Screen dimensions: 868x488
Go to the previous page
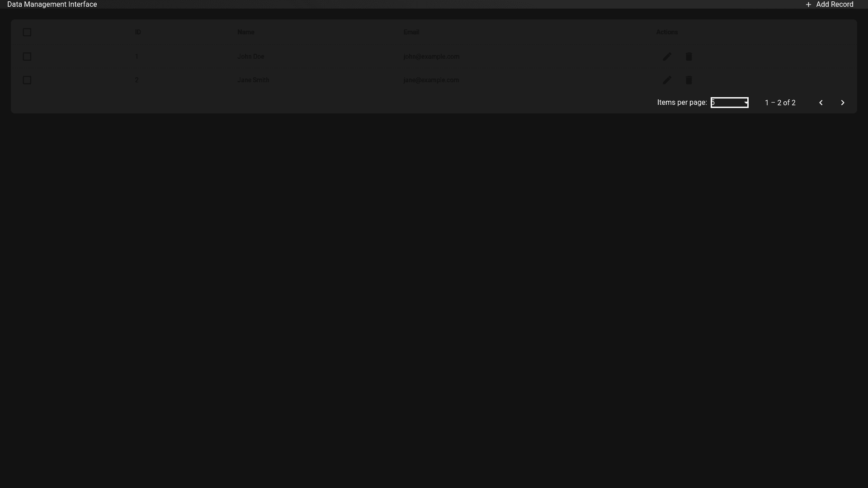[821, 103]
